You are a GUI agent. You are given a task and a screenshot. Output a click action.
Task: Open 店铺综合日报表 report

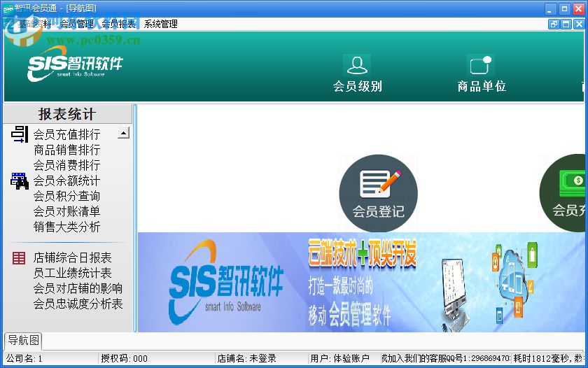click(72, 257)
